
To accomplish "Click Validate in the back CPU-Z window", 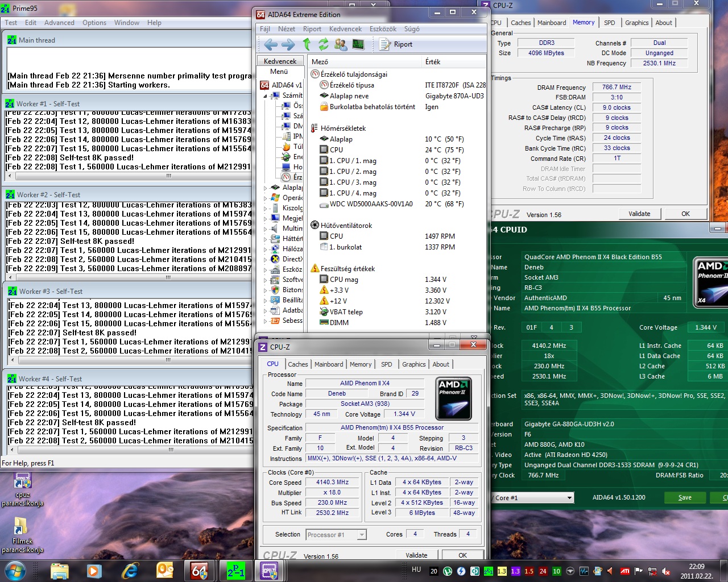I will pyautogui.click(x=639, y=214).
